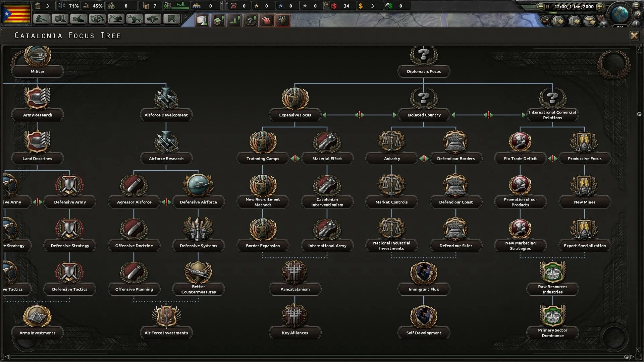The width and height of the screenshot is (644, 362).
Task: Close the Catalonia Focus Tree window
Action: tap(634, 36)
